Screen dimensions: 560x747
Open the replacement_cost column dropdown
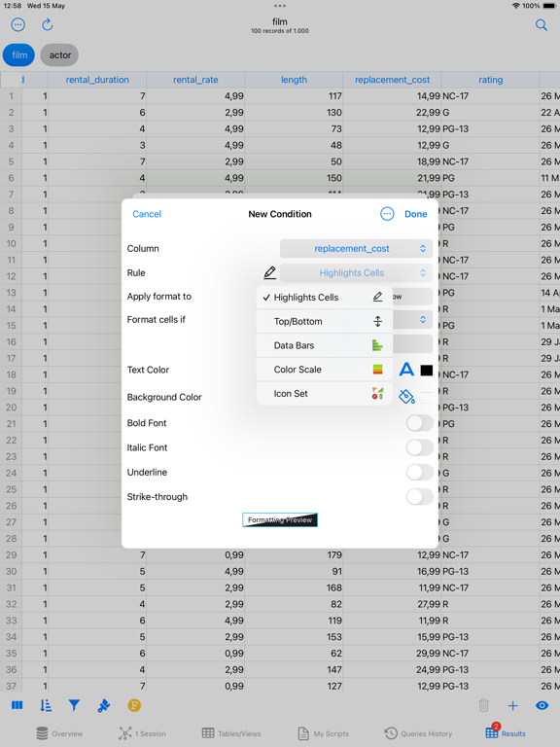[356, 249]
